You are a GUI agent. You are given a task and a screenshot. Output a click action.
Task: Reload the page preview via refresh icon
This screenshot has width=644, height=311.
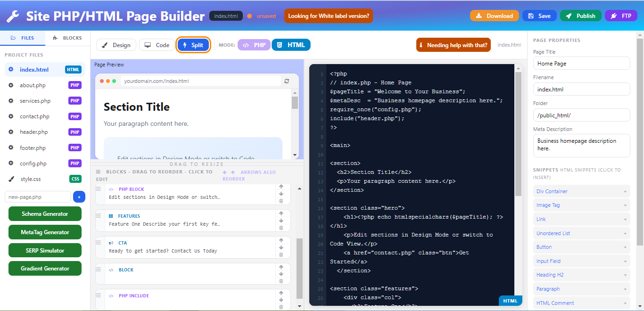coord(287,81)
